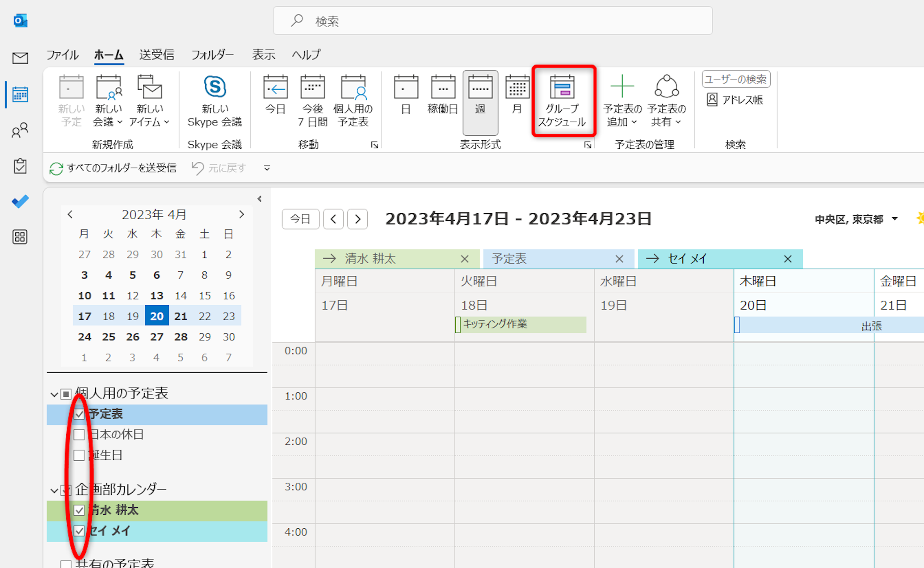Collapse the 個人用の予定表 group

coord(54,394)
